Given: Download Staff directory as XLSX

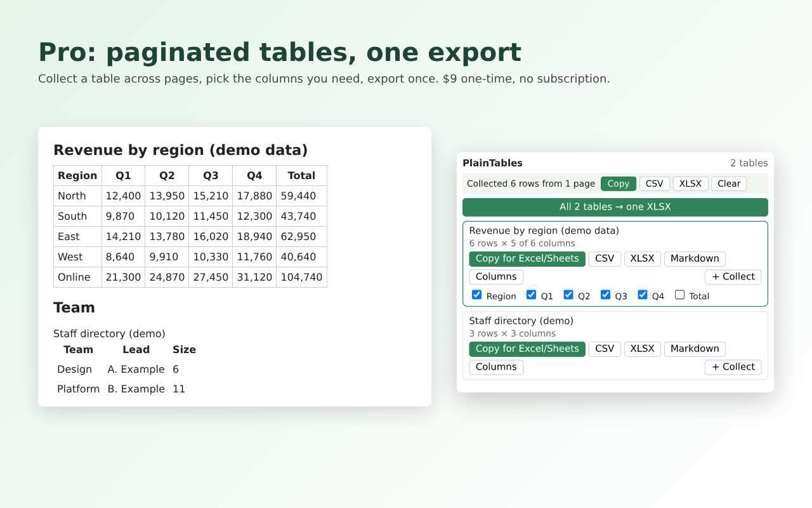Looking at the screenshot, I should pos(643,349).
